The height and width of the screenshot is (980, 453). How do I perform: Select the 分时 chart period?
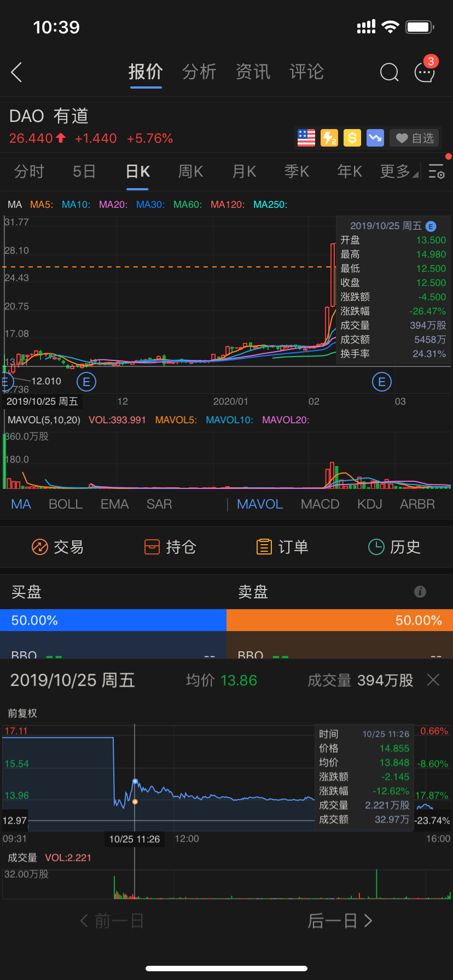click(29, 172)
